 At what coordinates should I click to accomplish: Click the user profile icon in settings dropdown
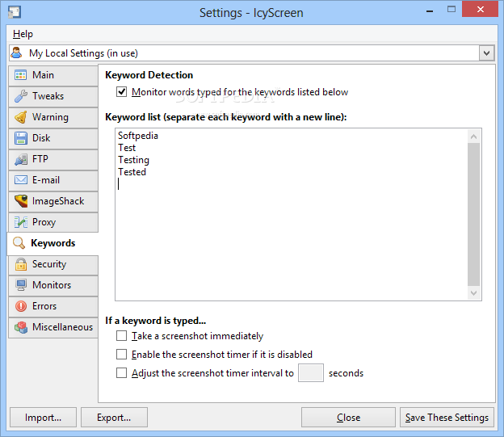point(16,53)
